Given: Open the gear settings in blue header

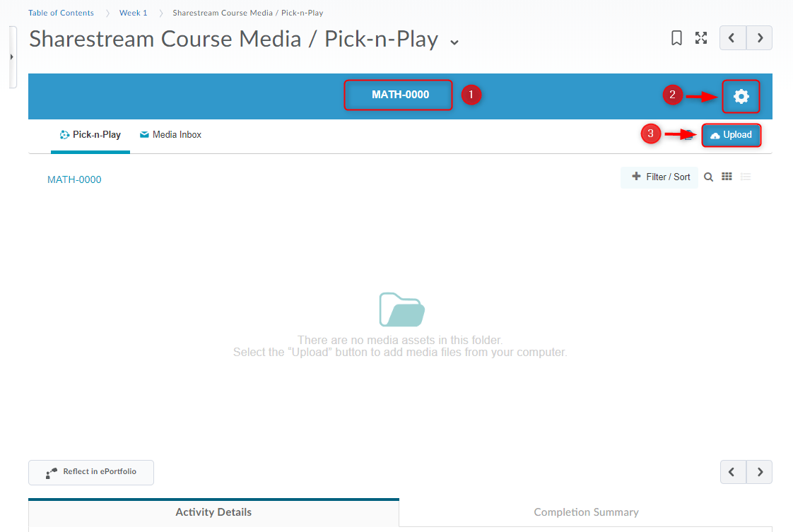Looking at the screenshot, I should click(x=741, y=96).
